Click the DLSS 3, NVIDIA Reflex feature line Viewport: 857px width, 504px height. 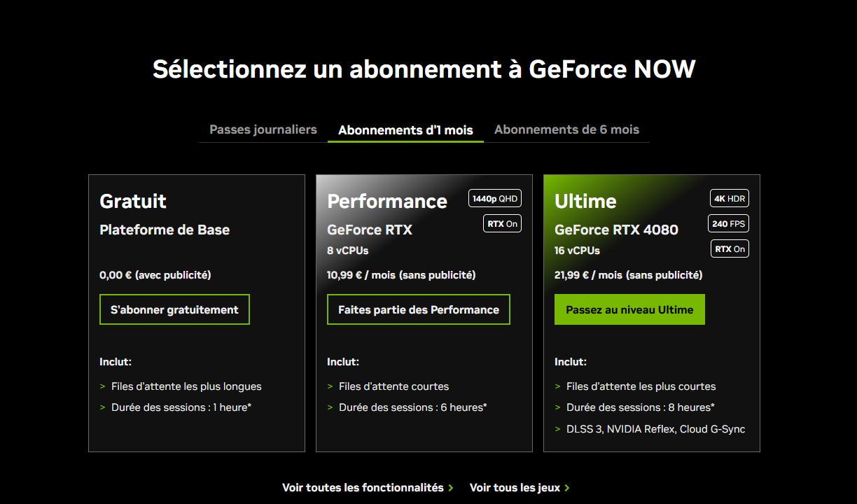click(655, 429)
